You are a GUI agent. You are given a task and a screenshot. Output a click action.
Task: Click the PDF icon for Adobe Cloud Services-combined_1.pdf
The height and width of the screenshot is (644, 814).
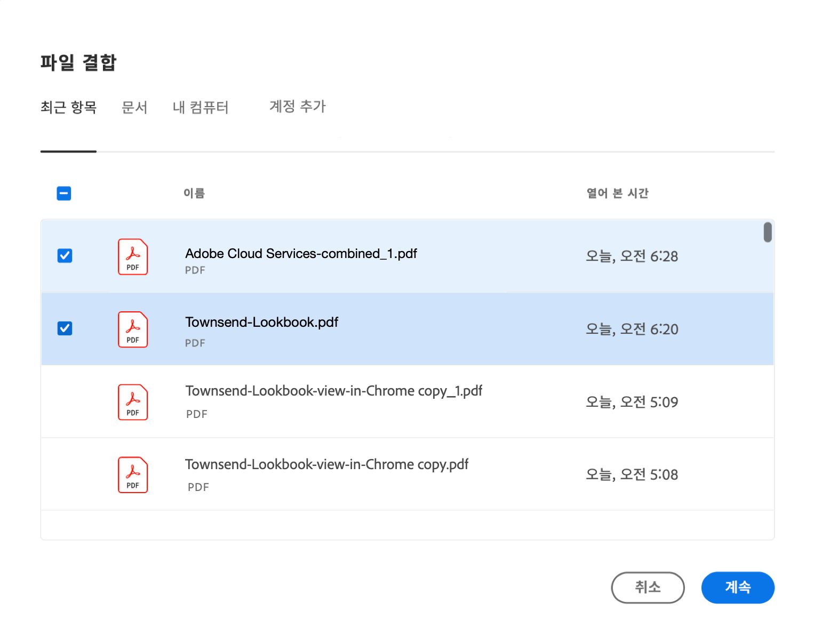133,256
